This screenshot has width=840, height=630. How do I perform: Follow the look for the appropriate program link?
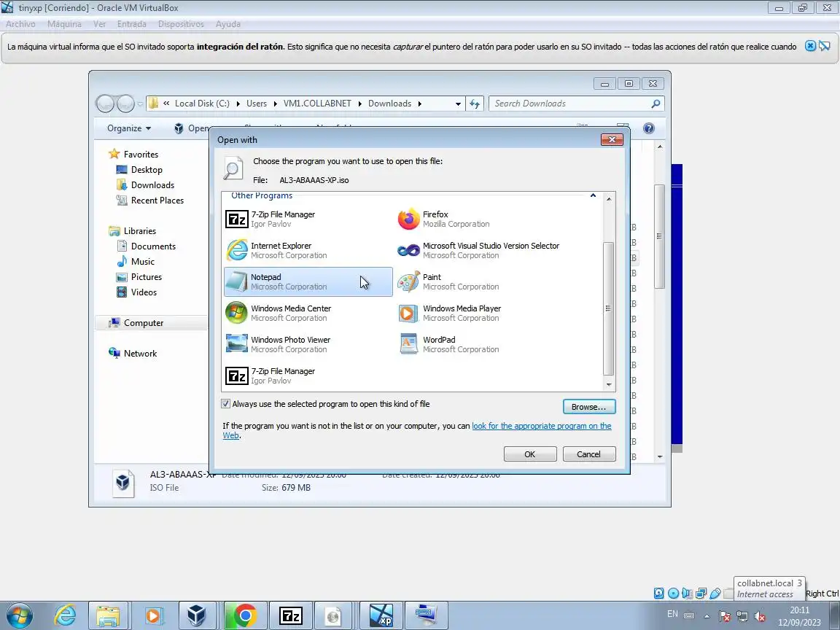point(542,426)
